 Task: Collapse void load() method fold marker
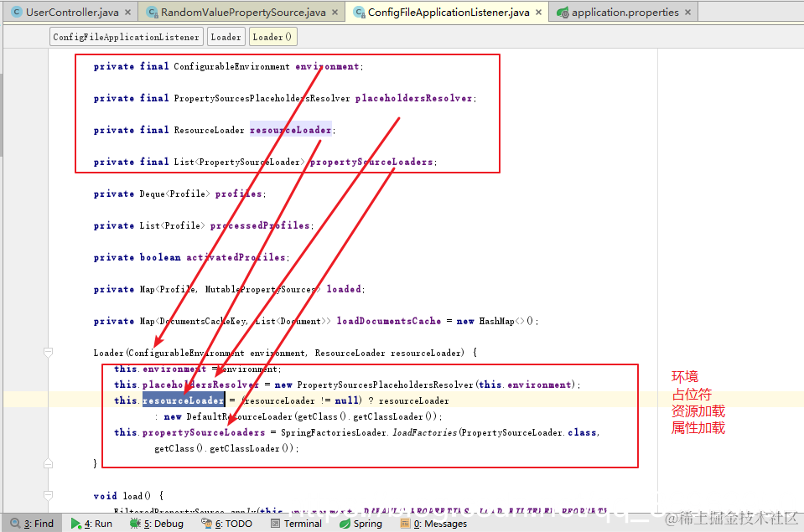tap(48, 496)
